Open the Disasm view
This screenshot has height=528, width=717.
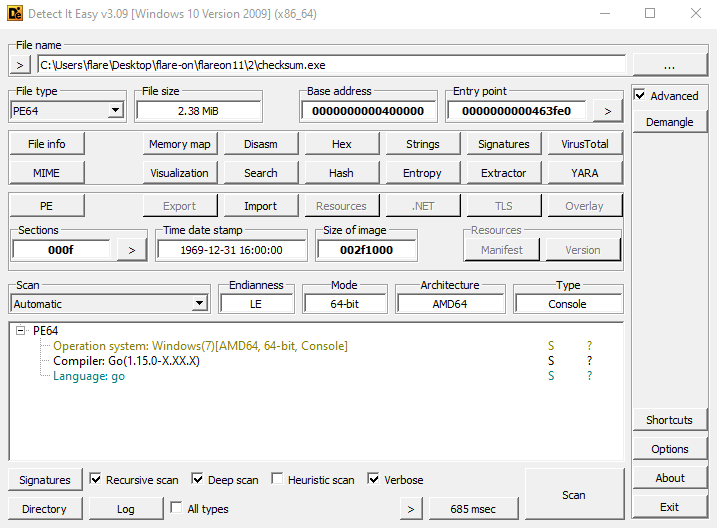tap(261, 144)
